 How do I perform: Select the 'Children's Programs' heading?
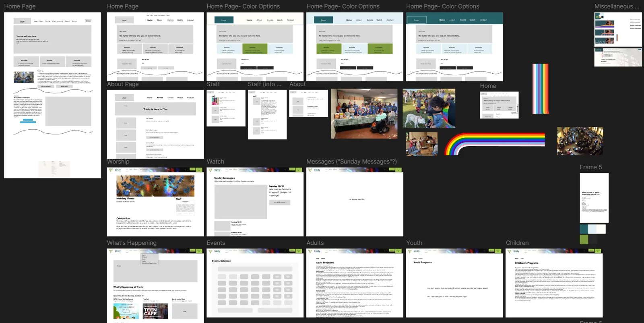pos(526,263)
